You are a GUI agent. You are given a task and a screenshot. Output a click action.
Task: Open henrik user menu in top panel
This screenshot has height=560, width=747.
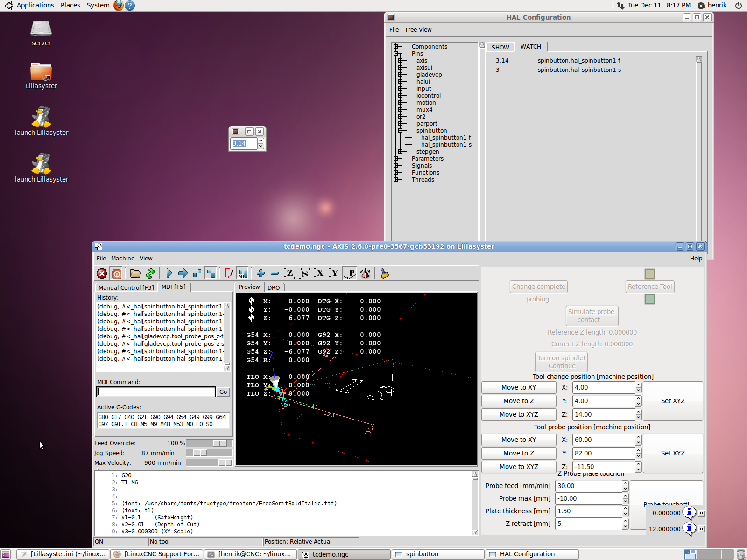tap(712, 5)
